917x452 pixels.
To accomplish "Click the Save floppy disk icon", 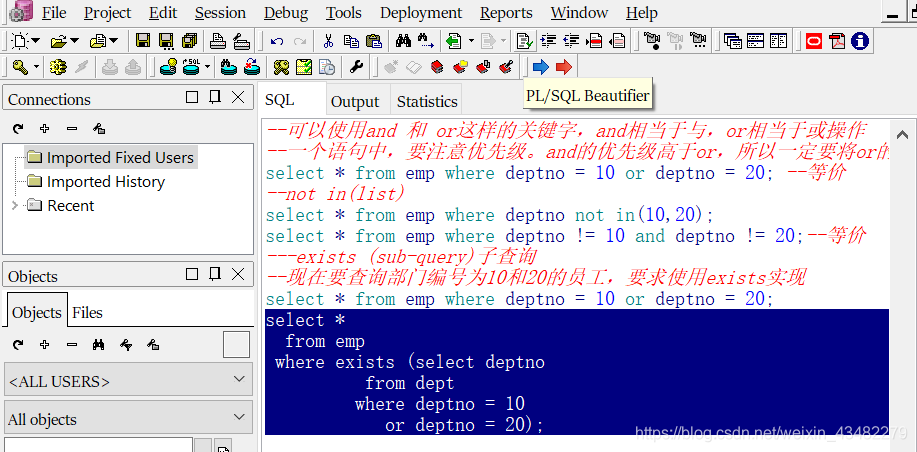I will [x=143, y=41].
